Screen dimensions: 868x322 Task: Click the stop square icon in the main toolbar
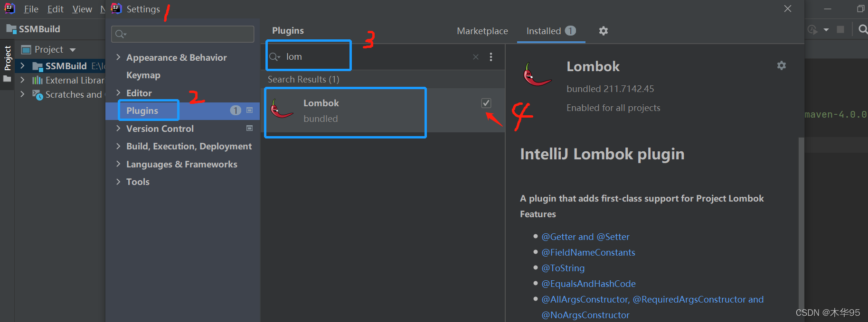click(x=840, y=29)
